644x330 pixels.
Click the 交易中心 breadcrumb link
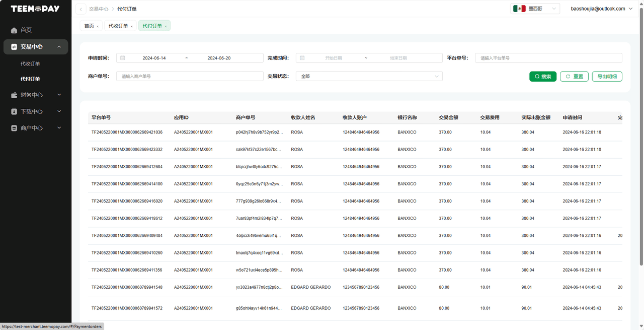99,9
